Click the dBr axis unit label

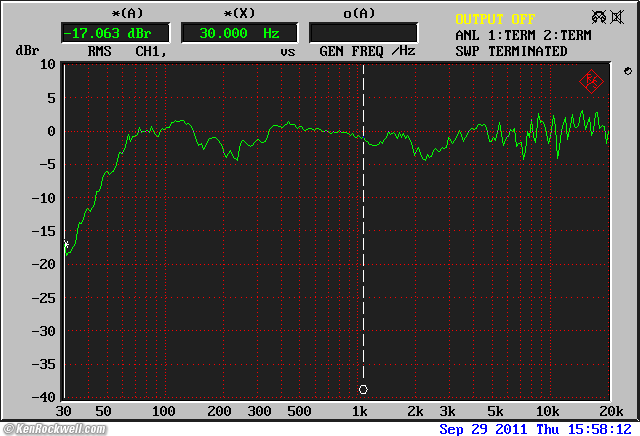pyautogui.click(x=27, y=51)
